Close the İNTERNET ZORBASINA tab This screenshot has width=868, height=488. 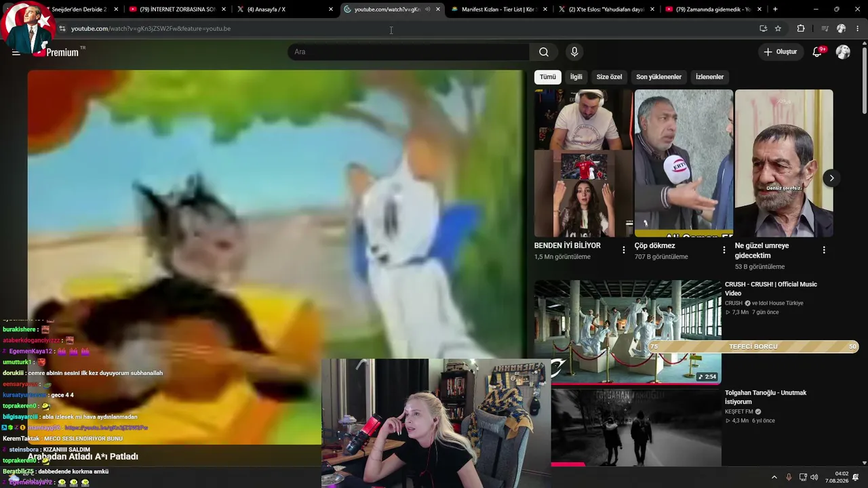pos(223,9)
